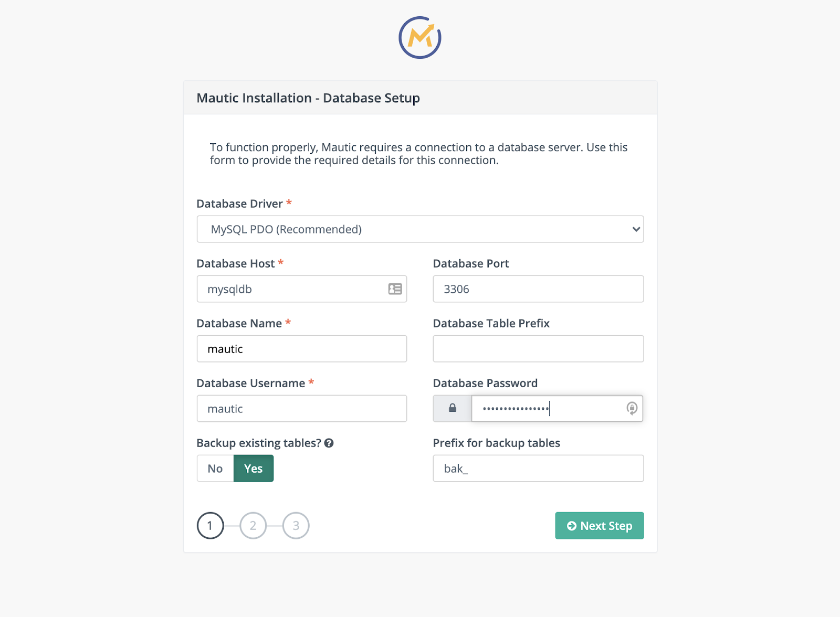
Task: Click the Next Step button label
Action: [x=606, y=526]
